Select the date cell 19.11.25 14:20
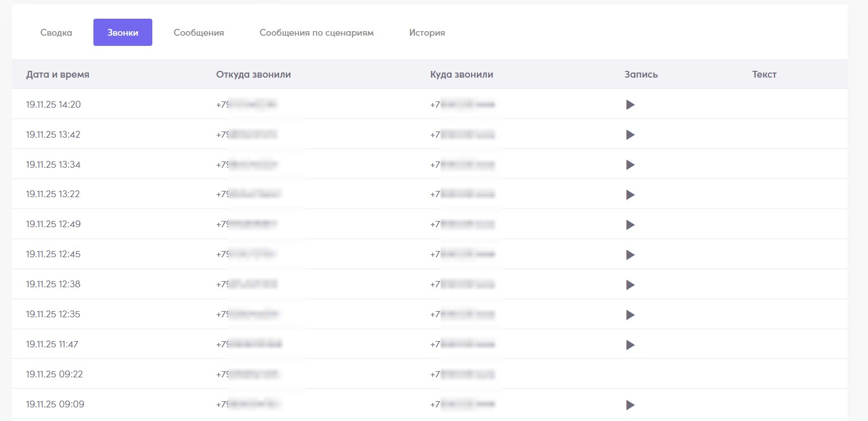868x421 pixels. click(53, 104)
